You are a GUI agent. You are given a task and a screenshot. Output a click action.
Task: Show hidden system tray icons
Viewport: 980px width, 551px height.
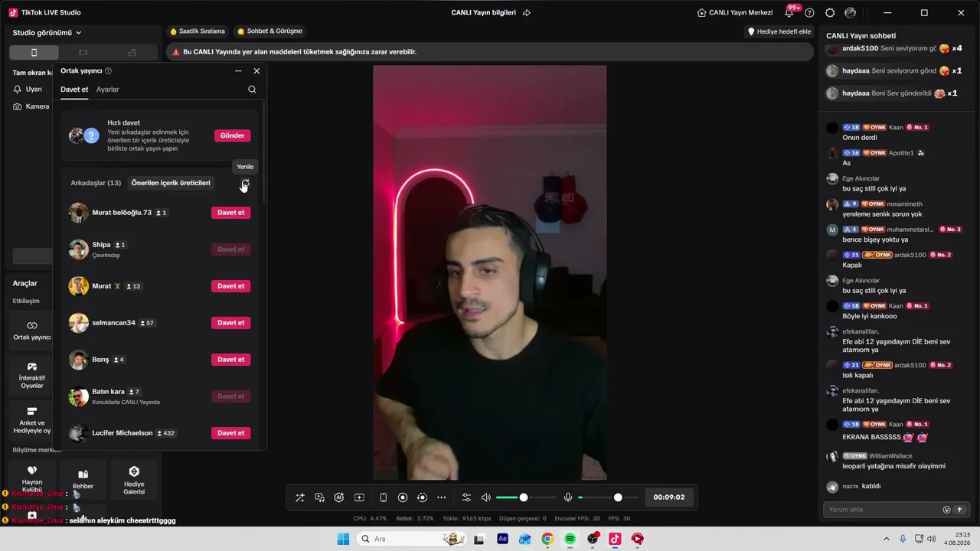point(887,539)
